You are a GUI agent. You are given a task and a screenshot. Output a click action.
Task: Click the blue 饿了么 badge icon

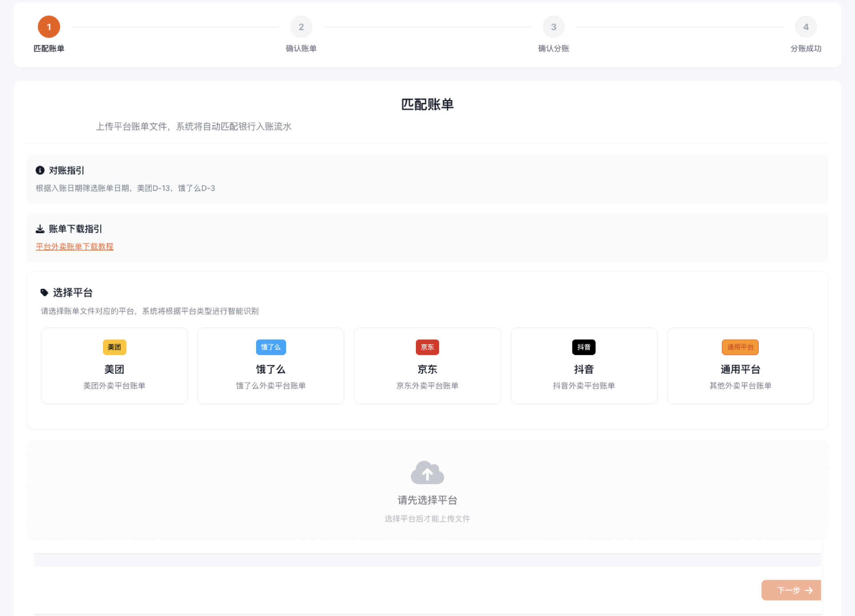point(271,347)
